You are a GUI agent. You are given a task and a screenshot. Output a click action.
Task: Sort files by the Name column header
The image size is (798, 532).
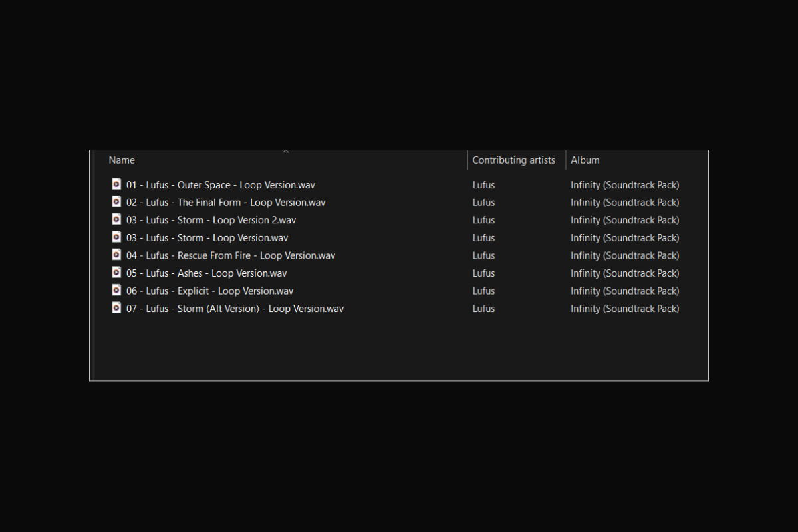(122, 160)
